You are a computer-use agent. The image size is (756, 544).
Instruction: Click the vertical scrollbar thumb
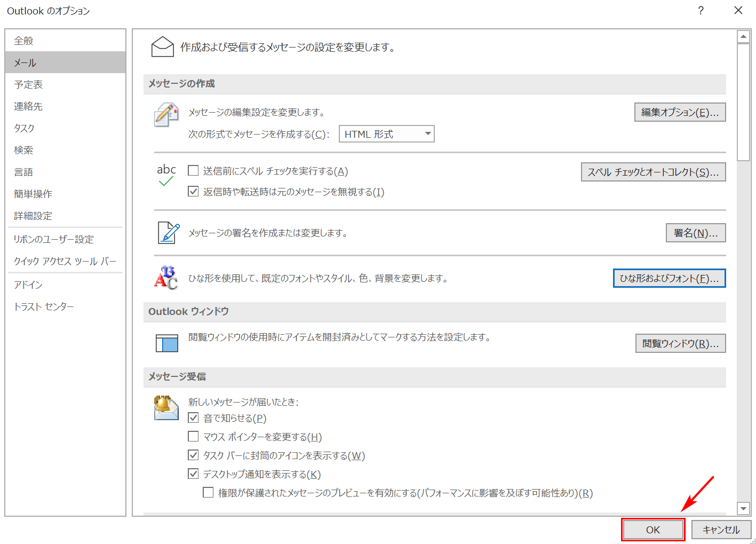tap(744, 102)
